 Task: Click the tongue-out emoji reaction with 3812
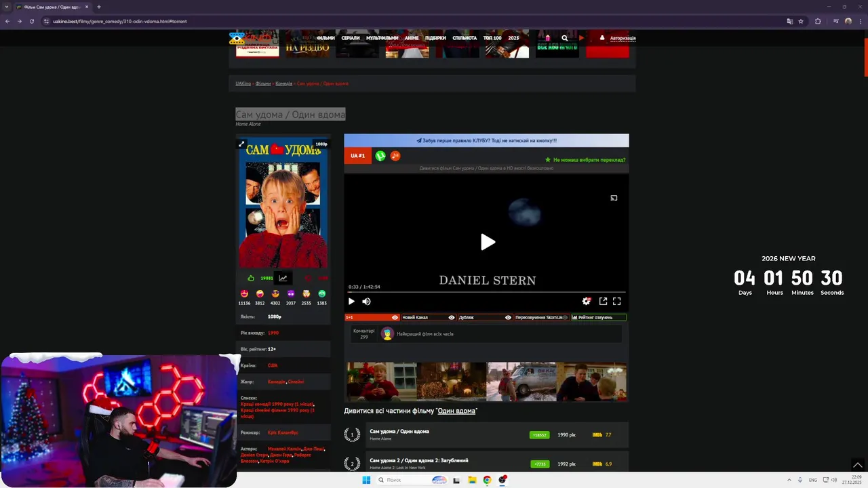tap(260, 293)
